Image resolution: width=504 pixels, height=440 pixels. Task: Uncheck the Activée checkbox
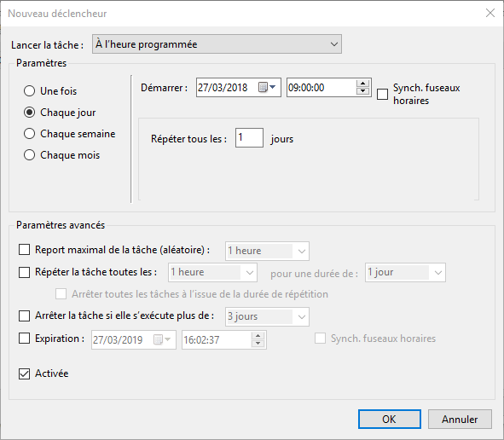click(x=24, y=373)
